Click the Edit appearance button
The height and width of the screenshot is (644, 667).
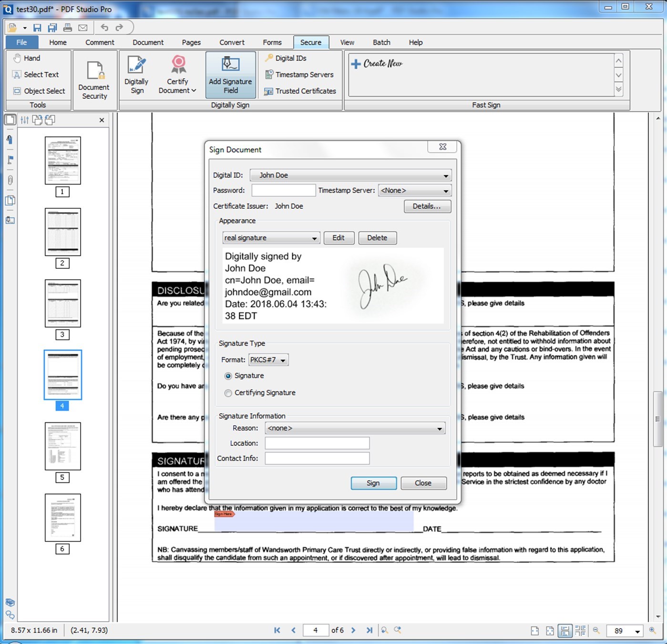coord(339,238)
